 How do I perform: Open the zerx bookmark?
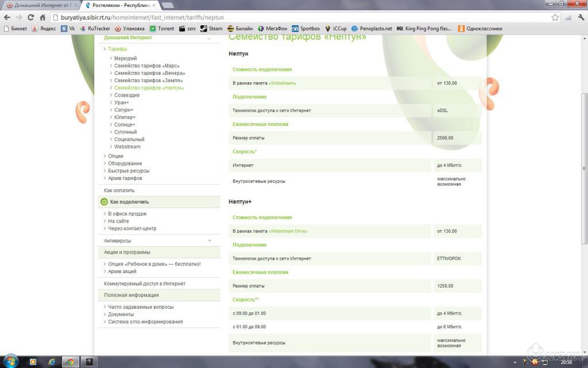(x=188, y=29)
